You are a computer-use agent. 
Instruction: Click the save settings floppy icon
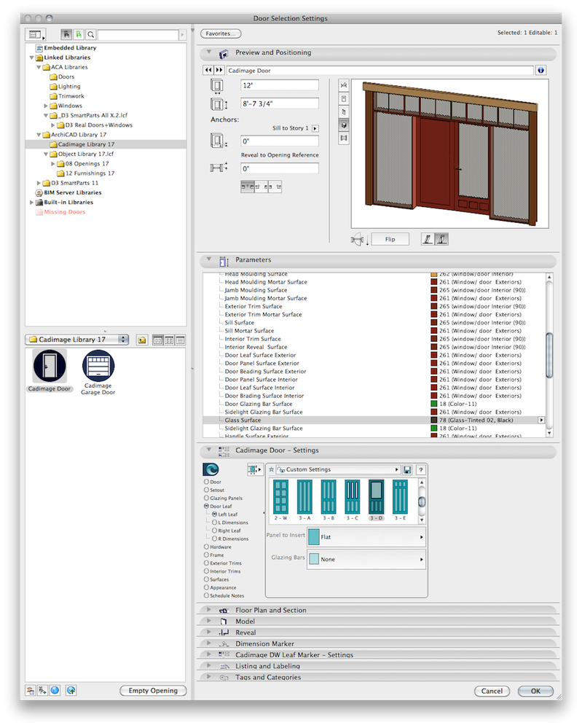tap(407, 470)
